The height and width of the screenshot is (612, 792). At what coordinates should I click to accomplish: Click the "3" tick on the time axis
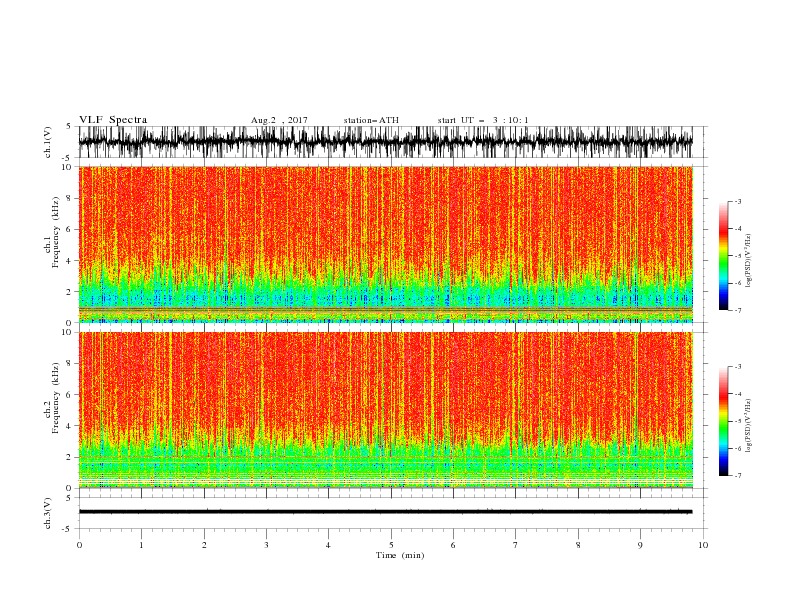click(266, 545)
